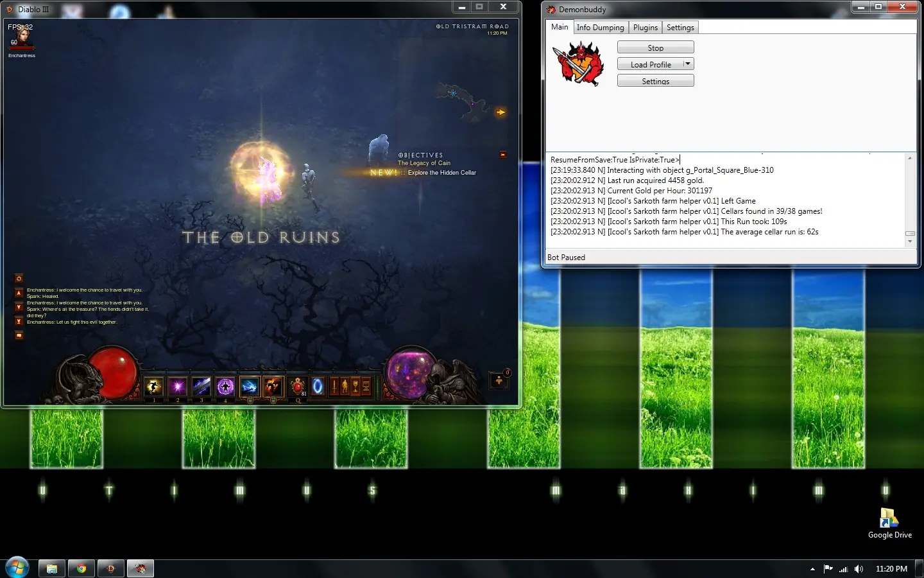Image resolution: width=924 pixels, height=578 pixels.
Task: Open the Windows Start orb
Action: (17, 568)
